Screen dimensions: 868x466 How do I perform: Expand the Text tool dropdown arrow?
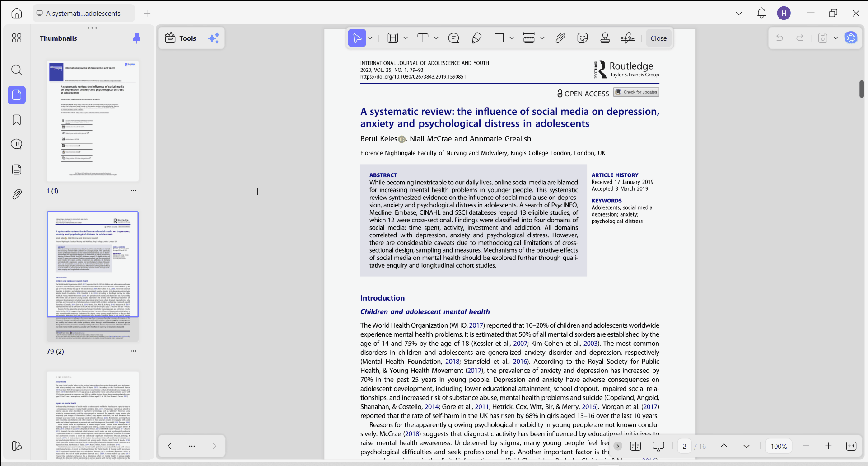(x=436, y=38)
